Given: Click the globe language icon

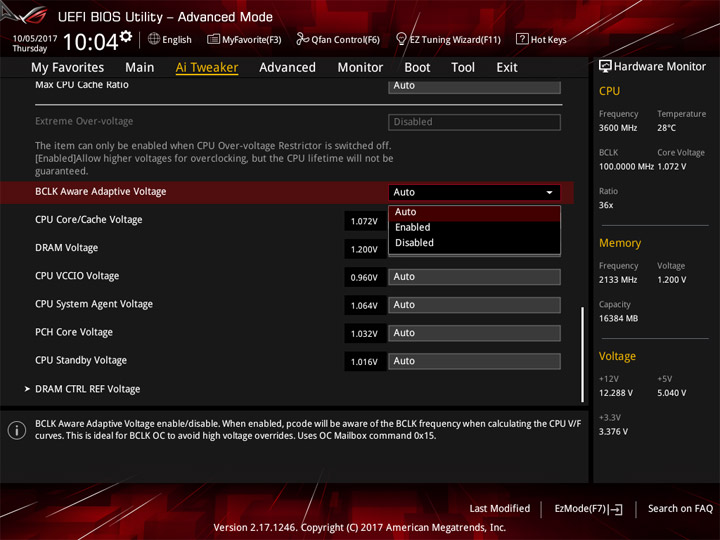Looking at the screenshot, I should tap(154, 39).
